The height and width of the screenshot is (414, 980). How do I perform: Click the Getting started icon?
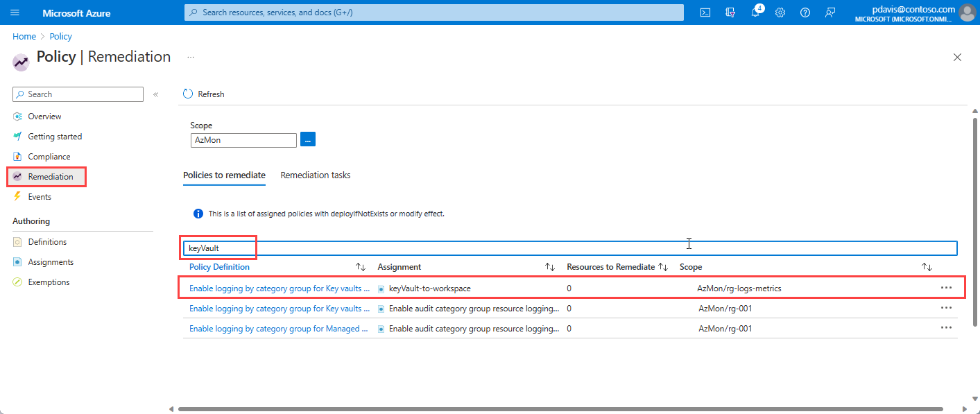click(17, 137)
